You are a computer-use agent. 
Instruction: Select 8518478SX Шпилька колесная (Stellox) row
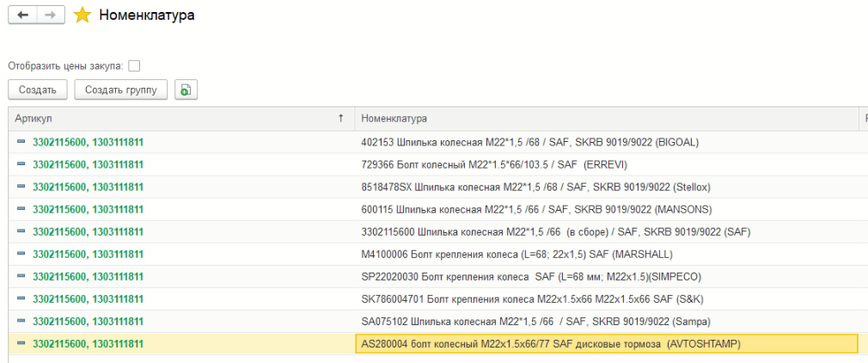point(606,188)
